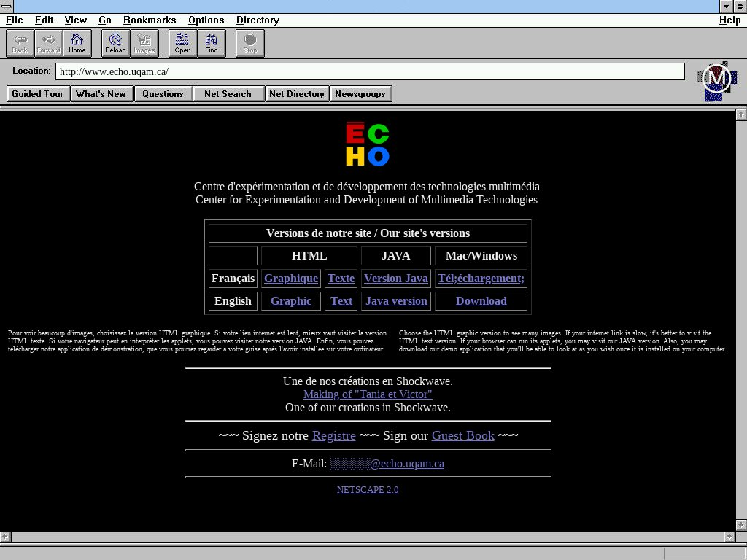Click the Netscape logo icon
Image resolution: width=747 pixels, height=560 pixels.
[x=716, y=80]
